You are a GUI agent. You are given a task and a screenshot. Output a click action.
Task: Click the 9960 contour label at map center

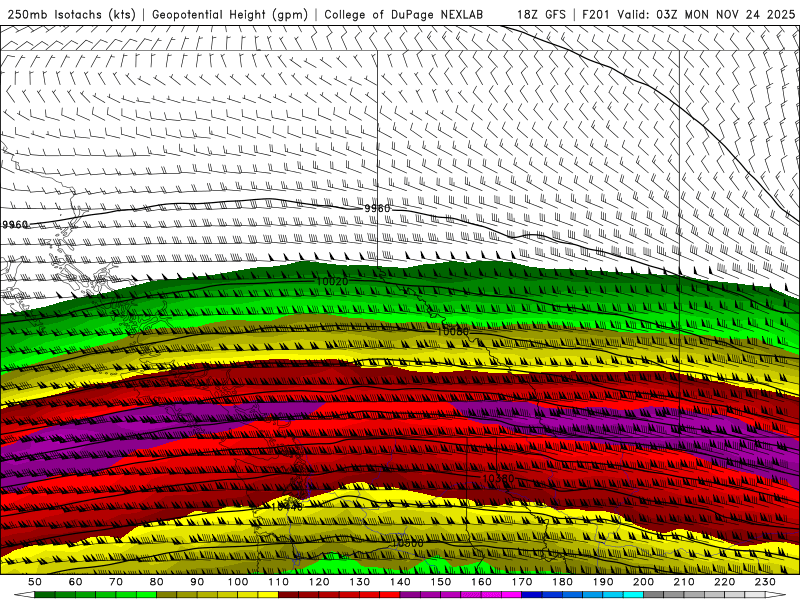tap(377, 209)
